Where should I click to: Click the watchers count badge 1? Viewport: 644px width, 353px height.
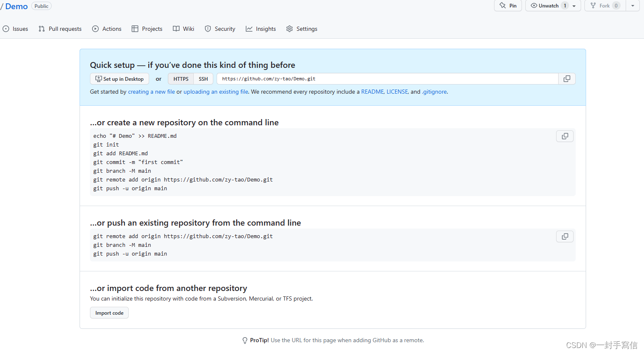pos(565,5)
